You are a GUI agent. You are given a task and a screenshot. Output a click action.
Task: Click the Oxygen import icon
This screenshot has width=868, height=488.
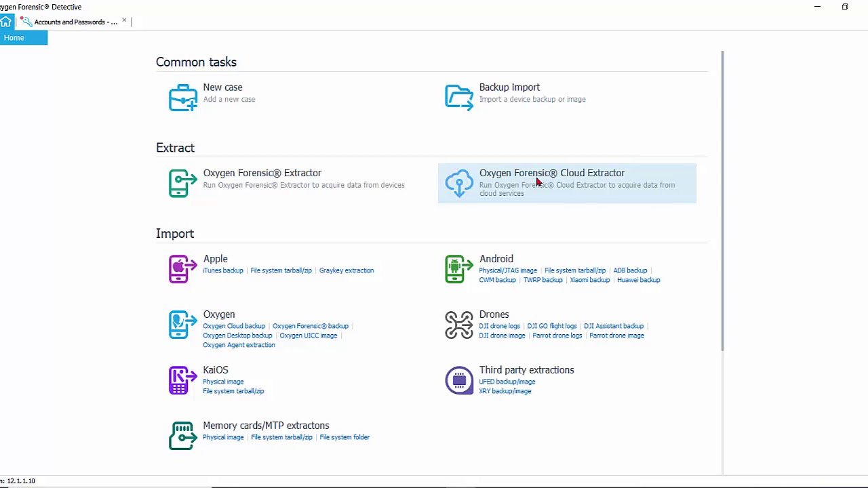pyautogui.click(x=182, y=325)
